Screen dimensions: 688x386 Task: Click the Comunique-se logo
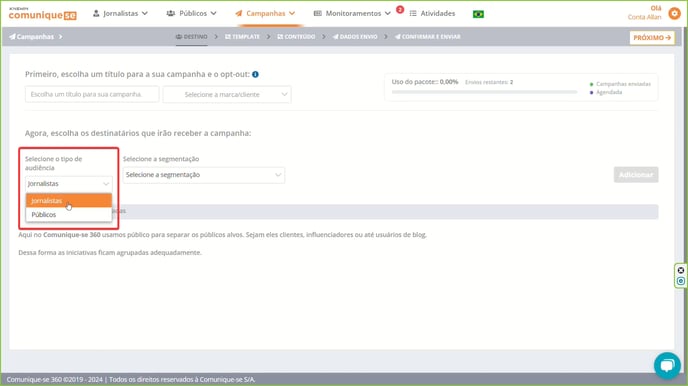pos(43,14)
